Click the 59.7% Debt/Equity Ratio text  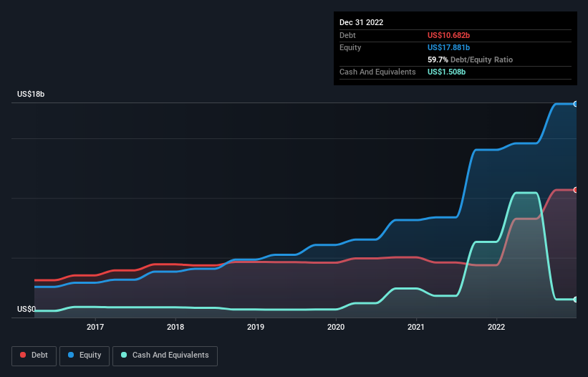point(471,59)
